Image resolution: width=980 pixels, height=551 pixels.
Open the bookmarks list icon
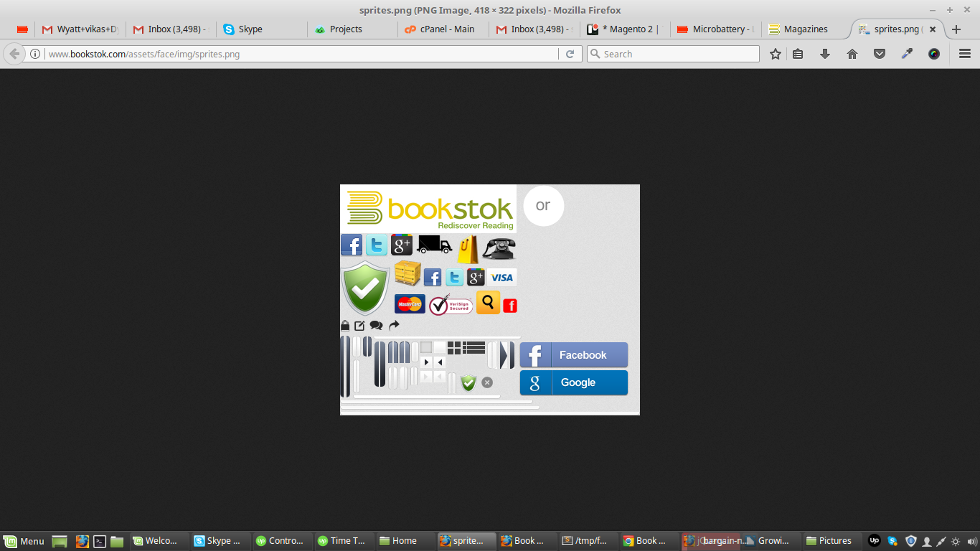pos(798,54)
